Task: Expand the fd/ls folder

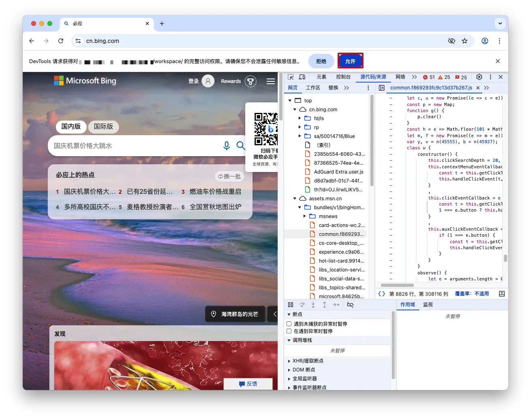Action: point(299,119)
